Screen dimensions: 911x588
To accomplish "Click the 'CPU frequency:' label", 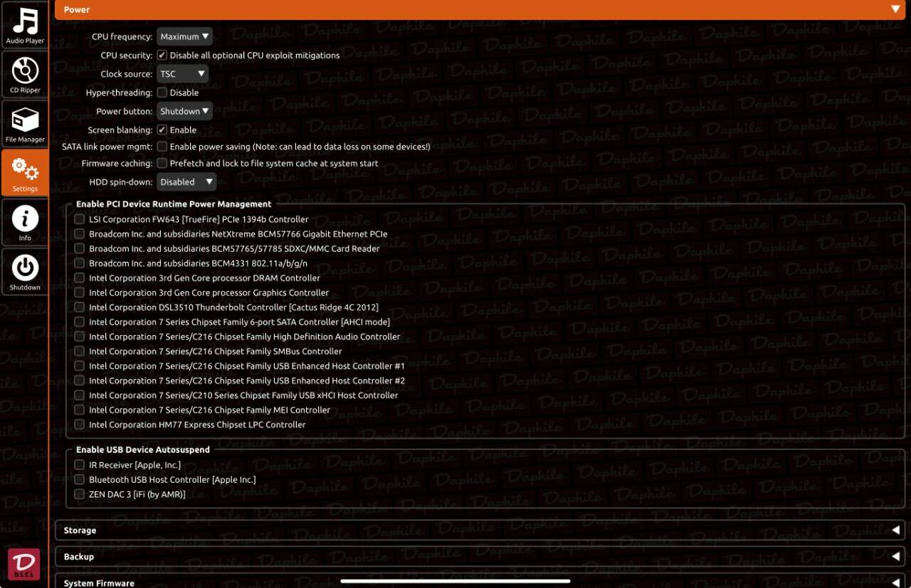I will [122, 36].
